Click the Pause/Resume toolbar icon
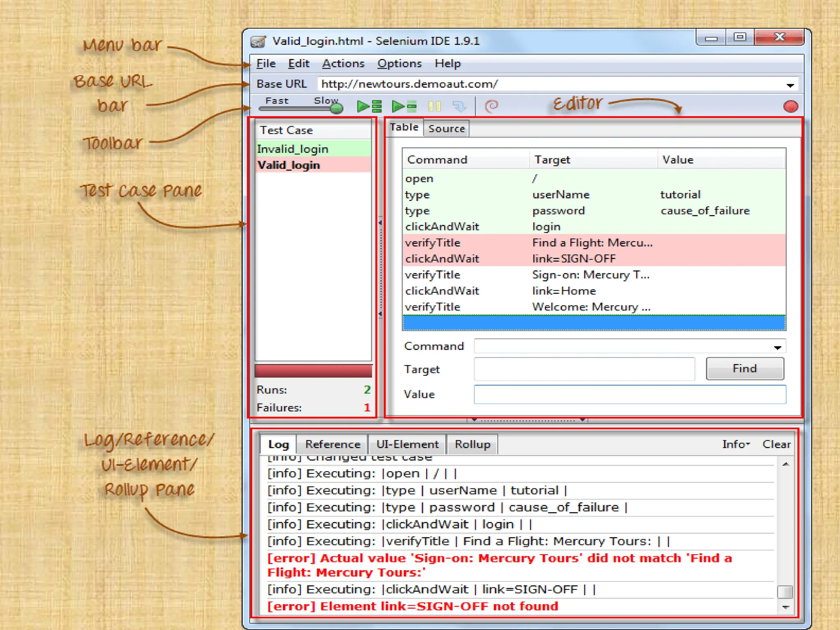Image resolution: width=840 pixels, height=630 pixels. pos(434,107)
